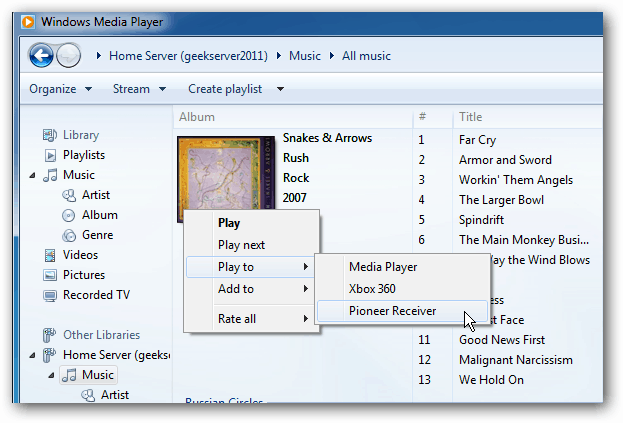Click the album year 2007
Viewport: 623px width, 423px height.
294,197
